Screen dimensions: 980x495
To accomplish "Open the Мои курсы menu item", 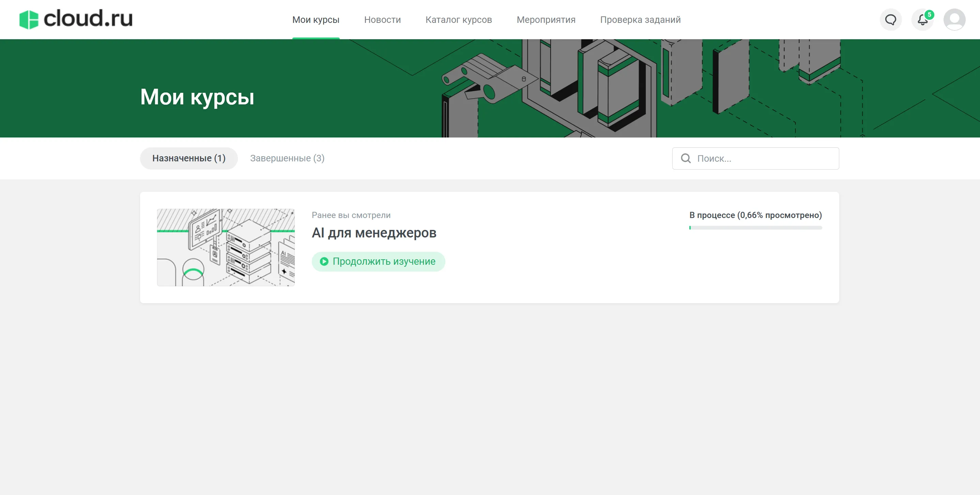I will 316,20.
